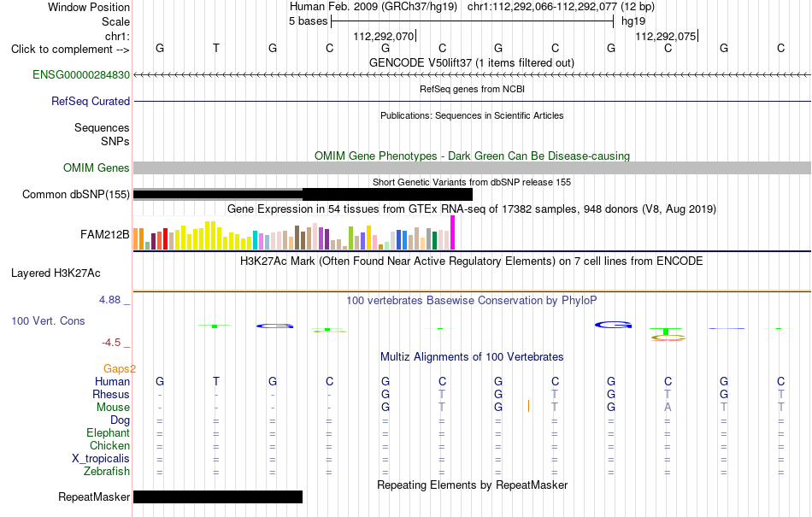
Task: Click the Scale label at left
Action: 115,21
